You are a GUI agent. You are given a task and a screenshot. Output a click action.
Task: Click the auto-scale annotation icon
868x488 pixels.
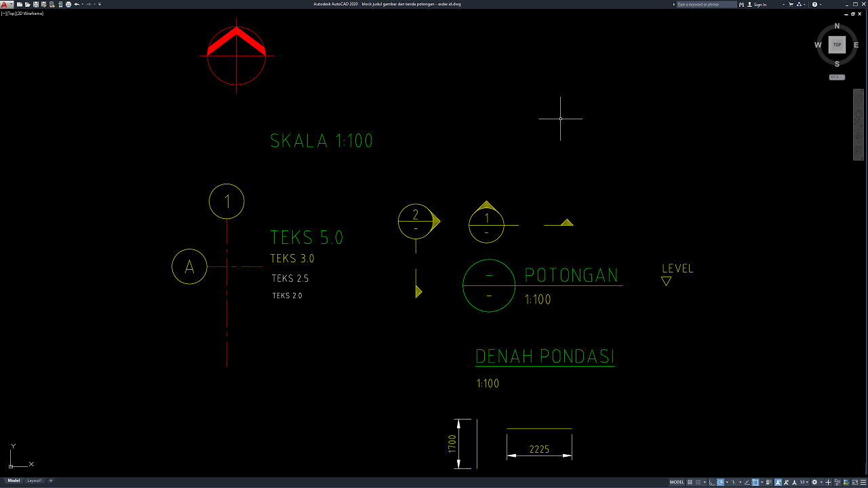(x=786, y=483)
